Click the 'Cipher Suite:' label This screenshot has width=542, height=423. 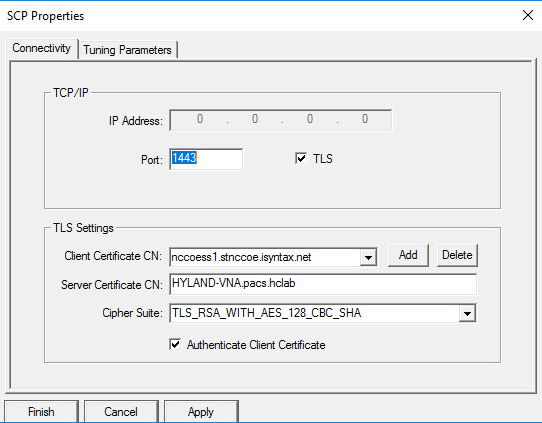132,313
